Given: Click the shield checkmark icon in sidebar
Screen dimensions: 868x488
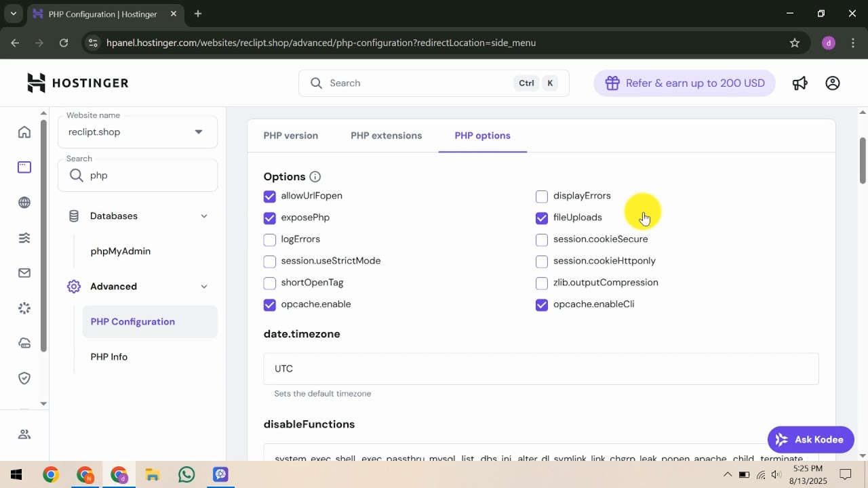Looking at the screenshot, I should (x=24, y=378).
